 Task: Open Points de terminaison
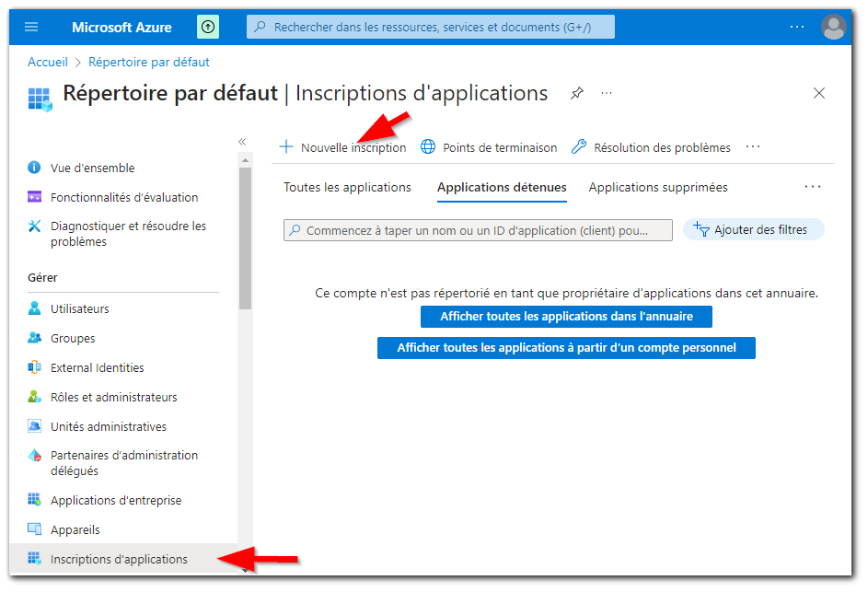tap(500, 148)
